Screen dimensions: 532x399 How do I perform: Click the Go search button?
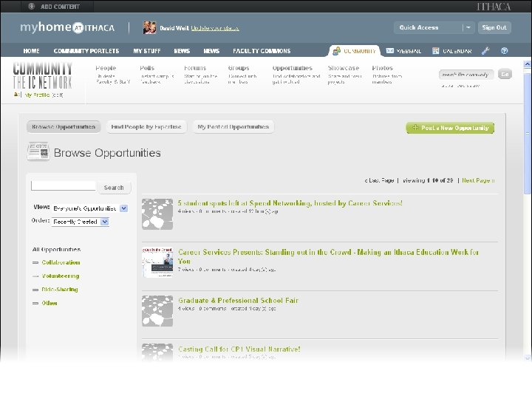point(505,74)
